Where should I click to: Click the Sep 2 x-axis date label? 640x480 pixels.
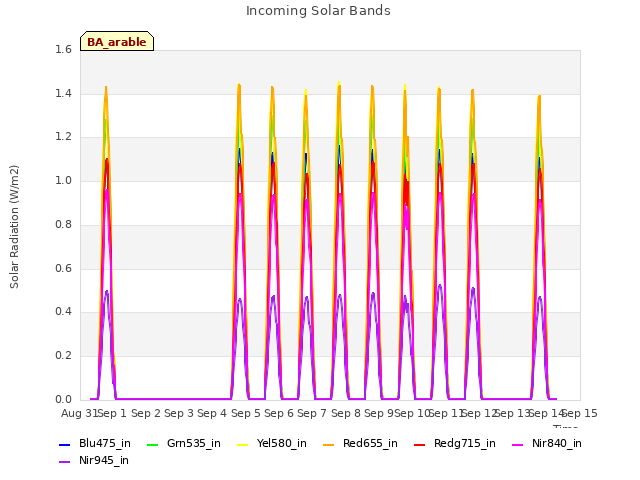pos(146,413)
